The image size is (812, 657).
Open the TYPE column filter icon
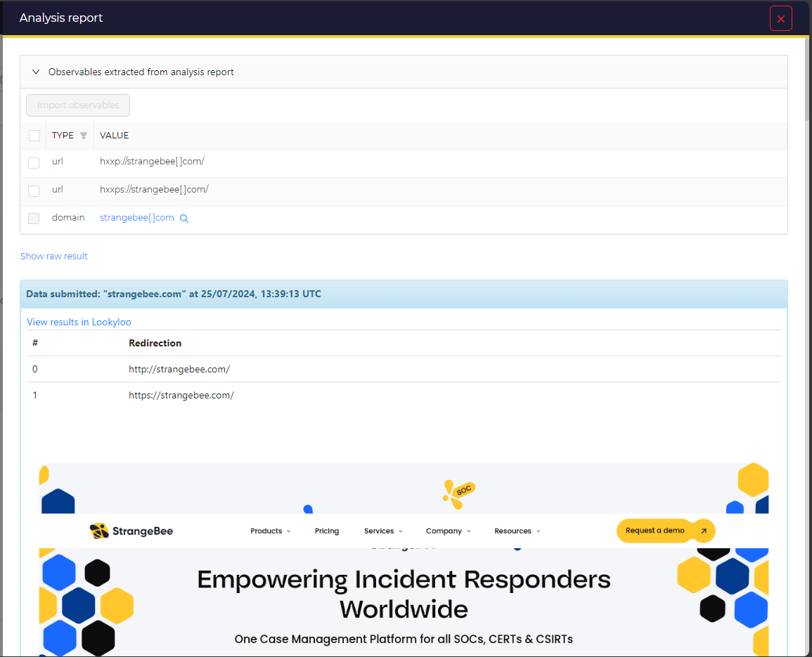coord(84,136)
